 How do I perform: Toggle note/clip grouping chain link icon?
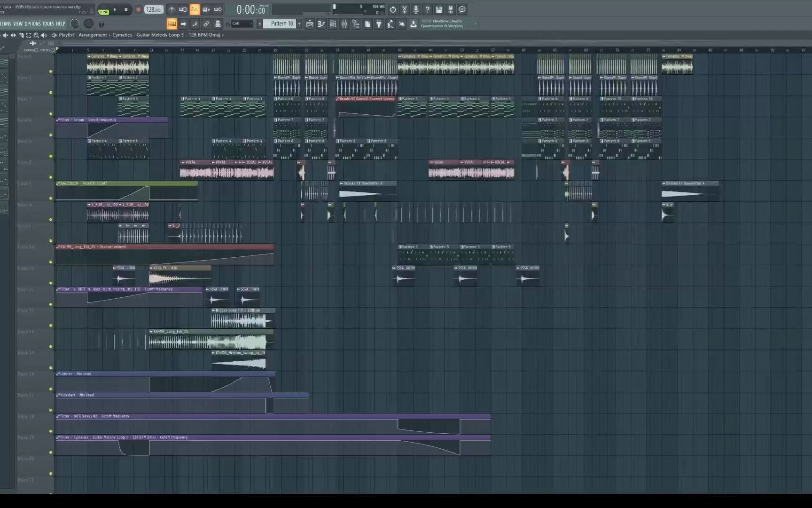(206, 24)
